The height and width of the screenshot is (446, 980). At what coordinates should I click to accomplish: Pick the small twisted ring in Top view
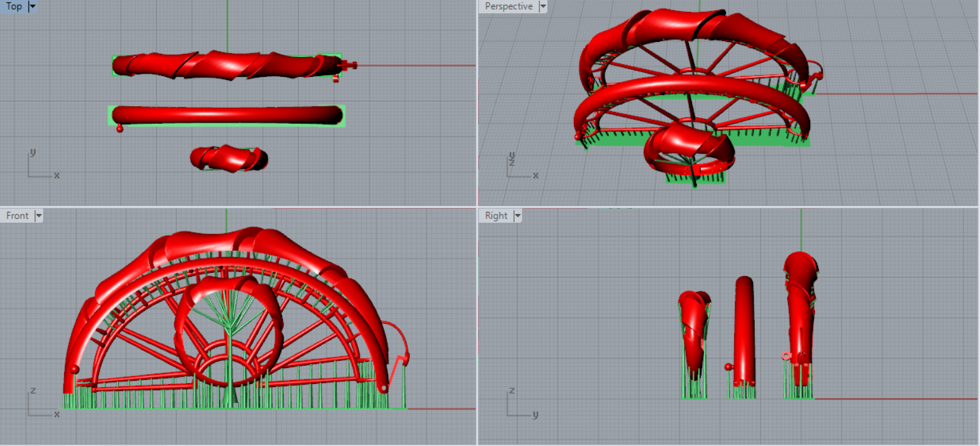229,159
